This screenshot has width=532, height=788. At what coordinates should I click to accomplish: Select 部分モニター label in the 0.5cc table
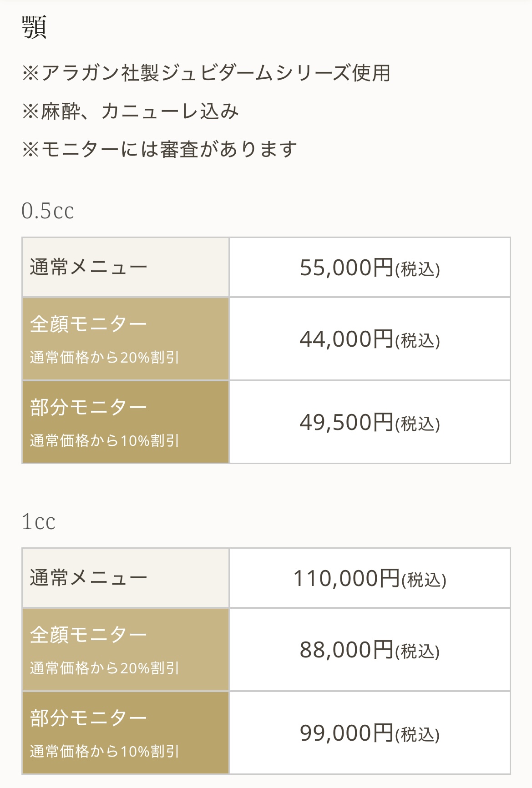[89, 407]
